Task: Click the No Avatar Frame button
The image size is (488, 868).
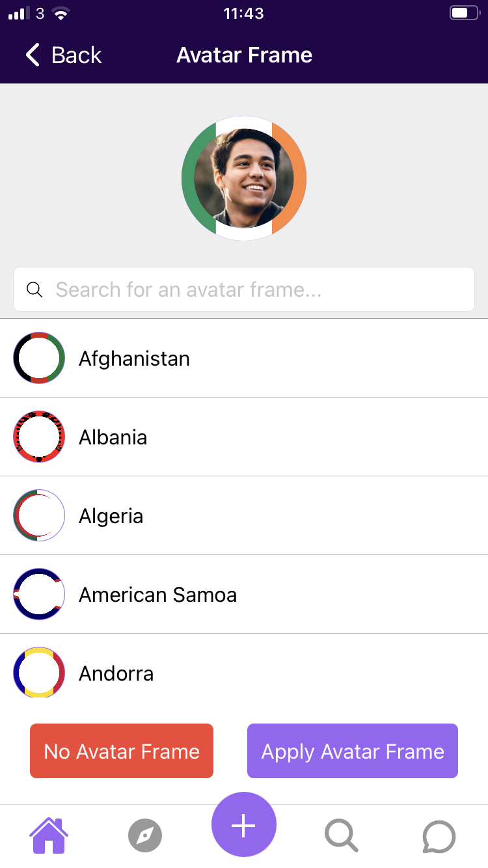Action: click(122, 751)
